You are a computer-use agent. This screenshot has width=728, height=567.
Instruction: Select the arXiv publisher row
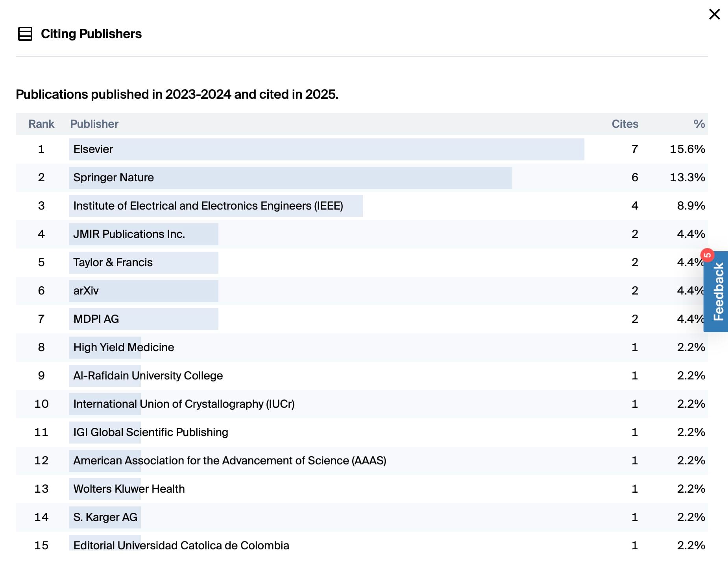(x=362, y=291)
